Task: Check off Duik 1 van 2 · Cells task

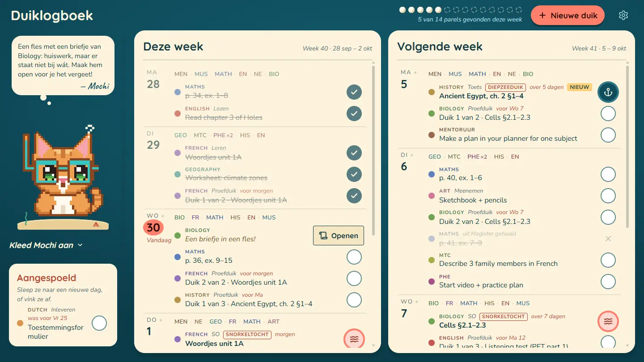Action: [x=608, y=114]
